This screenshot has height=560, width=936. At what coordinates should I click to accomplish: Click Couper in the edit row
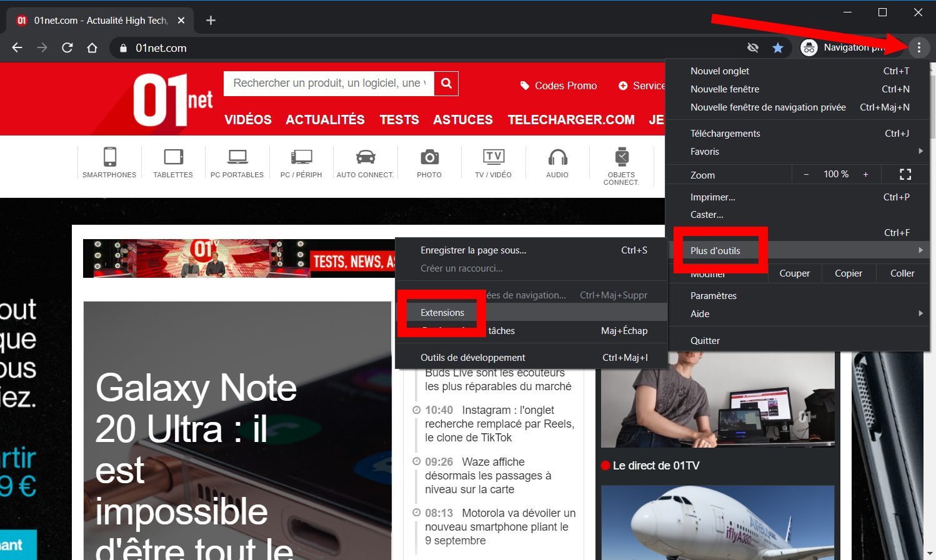pos(794,273)
